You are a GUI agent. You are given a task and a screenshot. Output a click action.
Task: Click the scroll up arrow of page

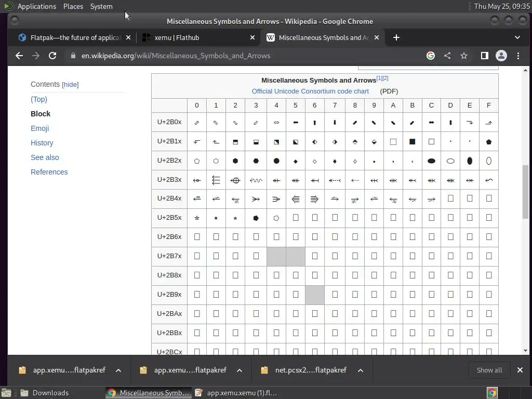(x=525, y=70)
